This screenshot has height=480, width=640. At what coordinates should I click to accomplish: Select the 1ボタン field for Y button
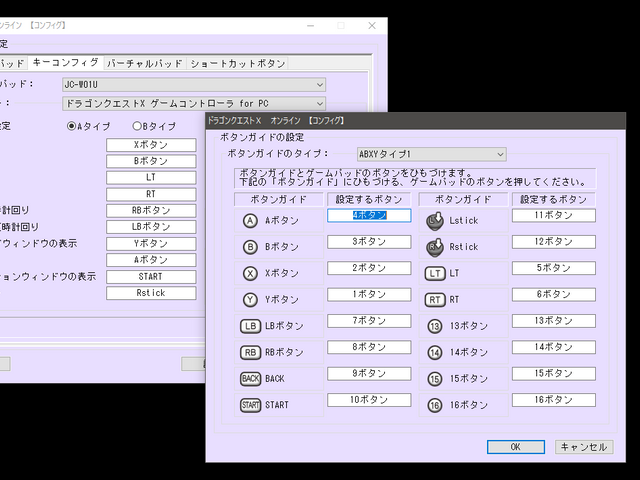pos(369,294)
